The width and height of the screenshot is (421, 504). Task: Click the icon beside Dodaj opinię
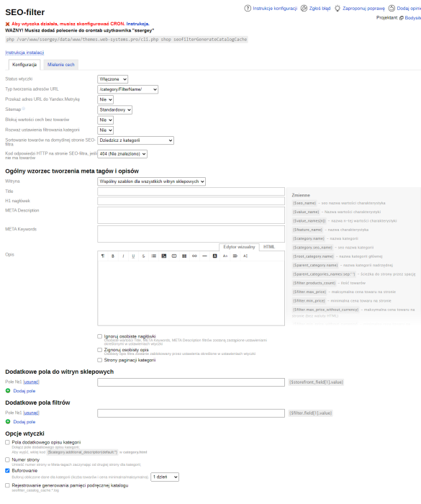(x=391, y=9)
